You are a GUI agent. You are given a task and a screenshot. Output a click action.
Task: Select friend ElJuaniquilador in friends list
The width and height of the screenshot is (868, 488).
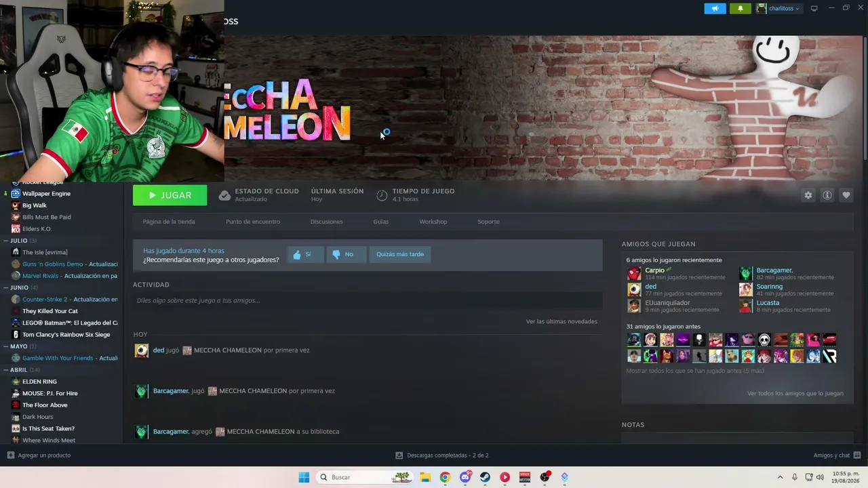click(667, 303)
